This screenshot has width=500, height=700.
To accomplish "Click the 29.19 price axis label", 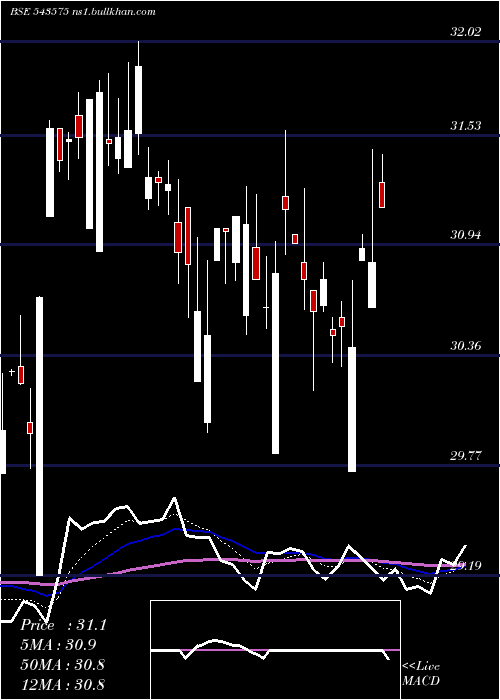I will point(467,566).
